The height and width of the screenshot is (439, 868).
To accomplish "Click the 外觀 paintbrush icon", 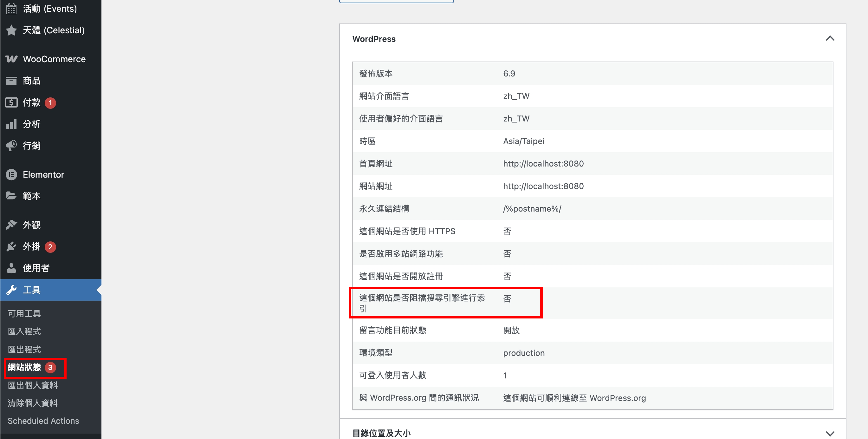I will (x=11, y=225).
